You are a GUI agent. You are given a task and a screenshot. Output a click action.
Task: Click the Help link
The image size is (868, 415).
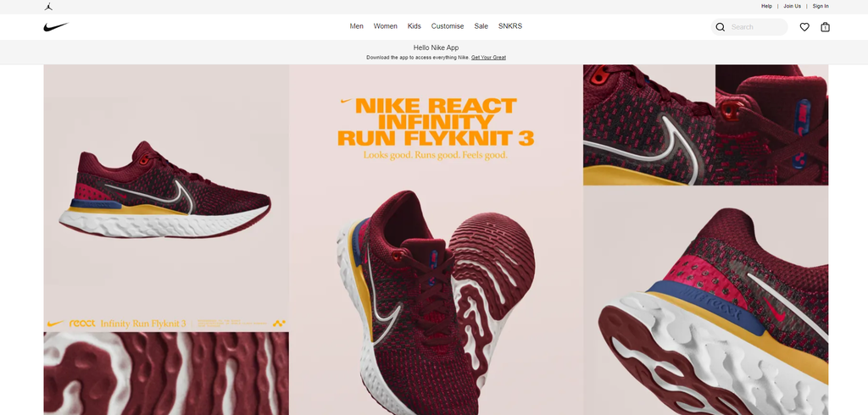pyautogui.click(x=766, y=6)
